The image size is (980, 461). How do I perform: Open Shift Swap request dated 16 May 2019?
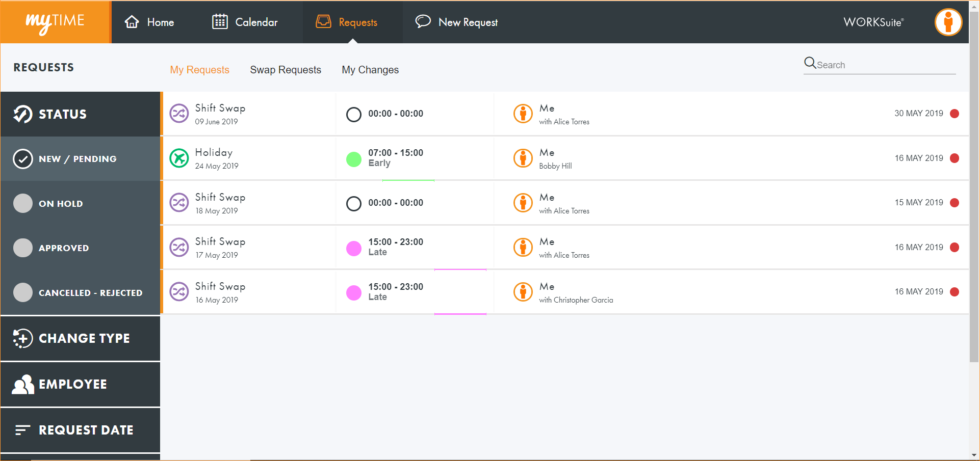tap(565, 292)
